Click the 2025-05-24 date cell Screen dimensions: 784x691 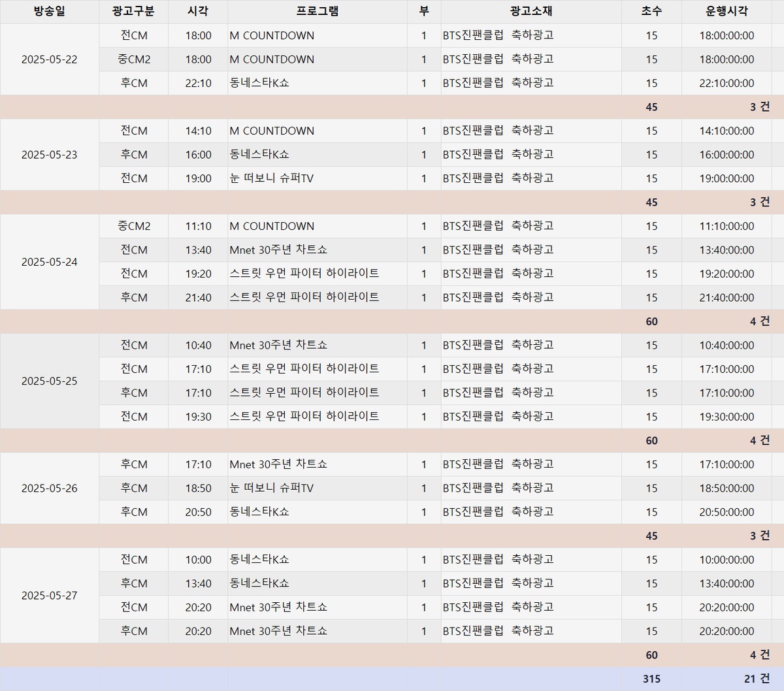(49, 262)
